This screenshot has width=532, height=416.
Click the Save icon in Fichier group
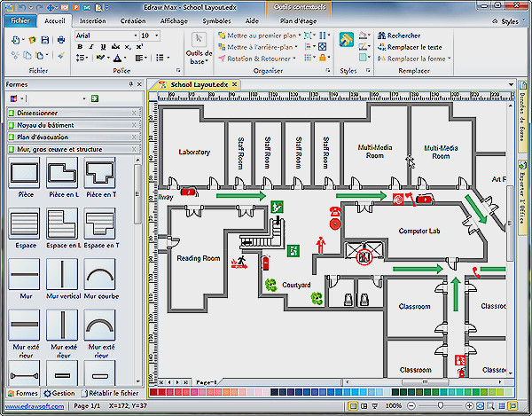click(45, 40)
